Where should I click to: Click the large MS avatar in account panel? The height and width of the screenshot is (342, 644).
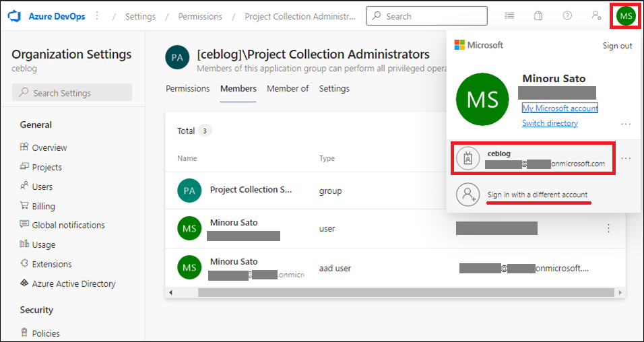tap(482, 99)
